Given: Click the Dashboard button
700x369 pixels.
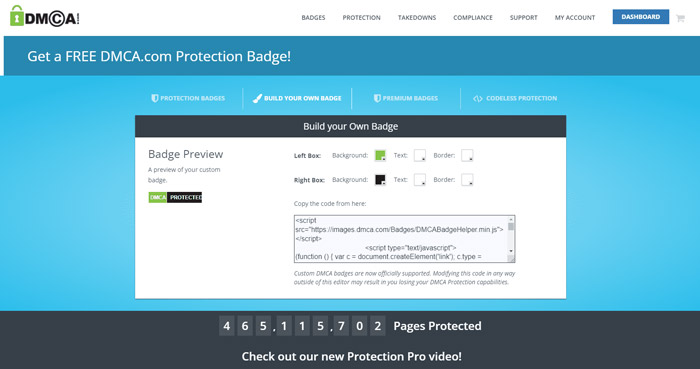Looking at the screenshot, I should coord(641,17).
